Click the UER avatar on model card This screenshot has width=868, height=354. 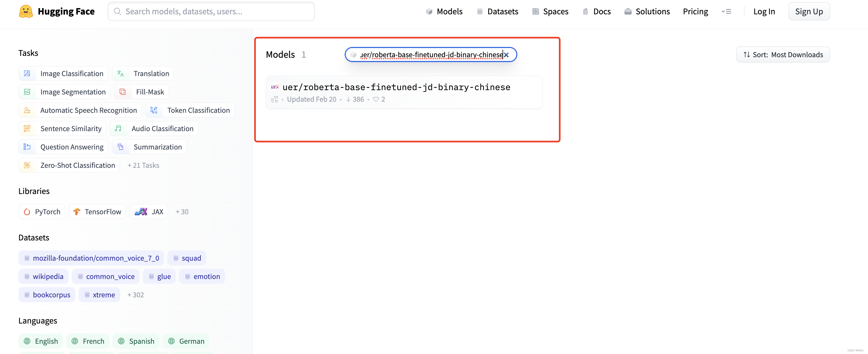274,87
